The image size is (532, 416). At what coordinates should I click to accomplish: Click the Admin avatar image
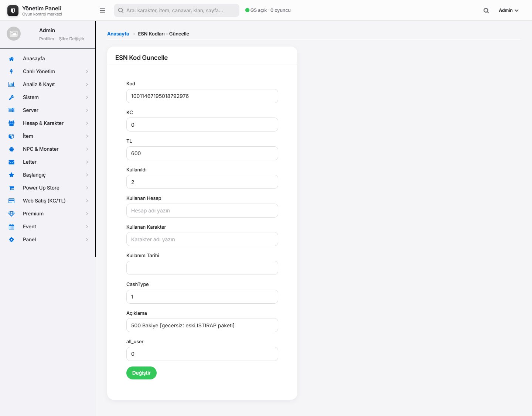tap(14, 34)
